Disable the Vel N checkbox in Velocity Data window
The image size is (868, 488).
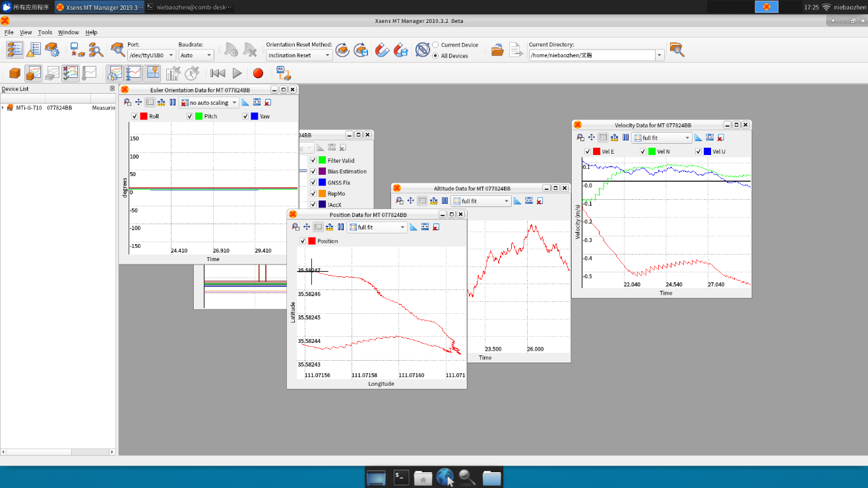[x=642, y=151]
